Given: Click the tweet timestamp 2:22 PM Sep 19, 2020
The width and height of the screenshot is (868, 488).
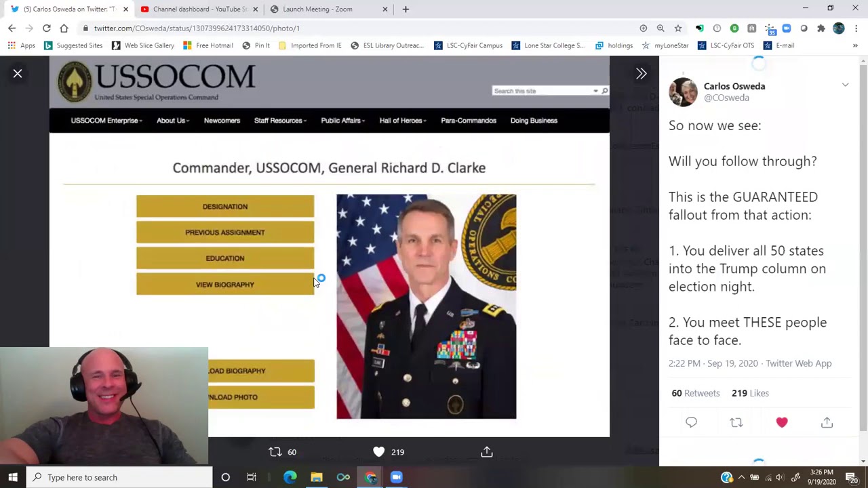Looking at the screenshot, I should coord(713,363).
